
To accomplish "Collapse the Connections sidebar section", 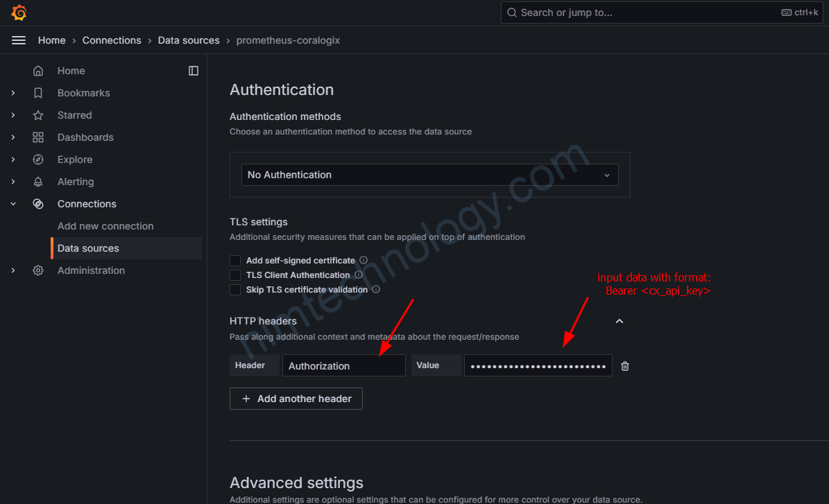I will (13, 204).
